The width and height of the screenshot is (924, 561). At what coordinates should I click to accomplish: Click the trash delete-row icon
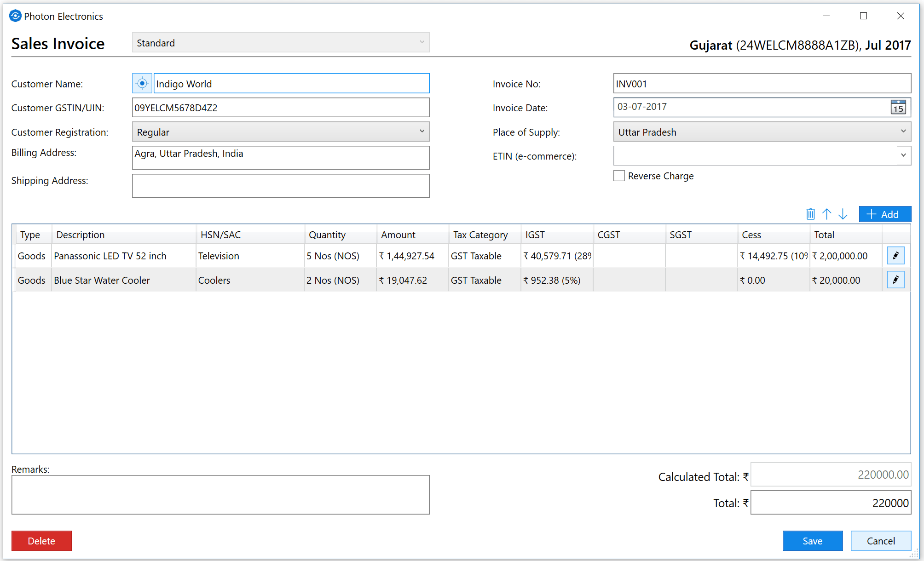pos(810,214)
